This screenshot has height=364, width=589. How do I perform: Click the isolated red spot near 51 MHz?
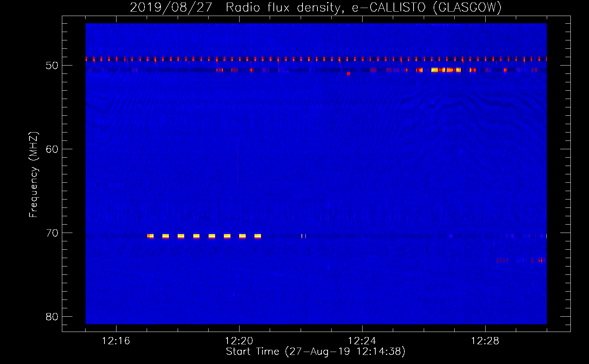click(x=348, y=74)
